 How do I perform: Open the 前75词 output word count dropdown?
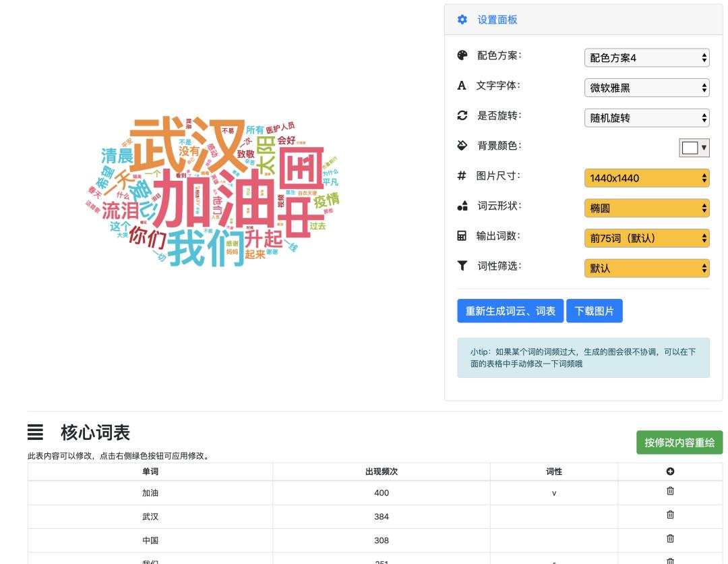(646, 237)
